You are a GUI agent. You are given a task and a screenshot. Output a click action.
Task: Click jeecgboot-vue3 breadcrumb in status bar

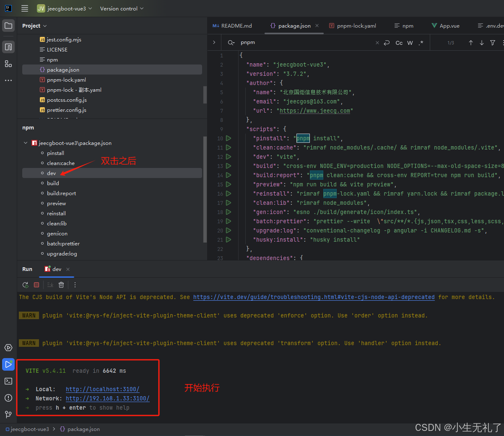tap(27, 429)
